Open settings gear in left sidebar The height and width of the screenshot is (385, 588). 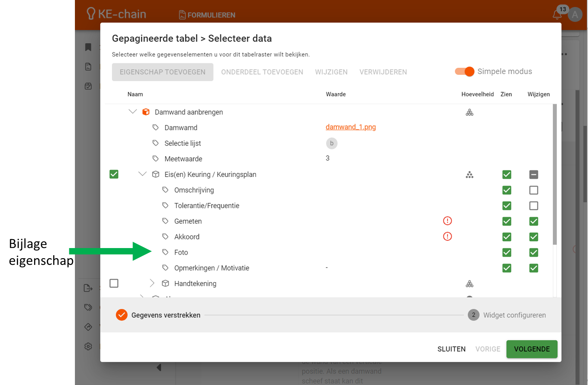point(88,346)
